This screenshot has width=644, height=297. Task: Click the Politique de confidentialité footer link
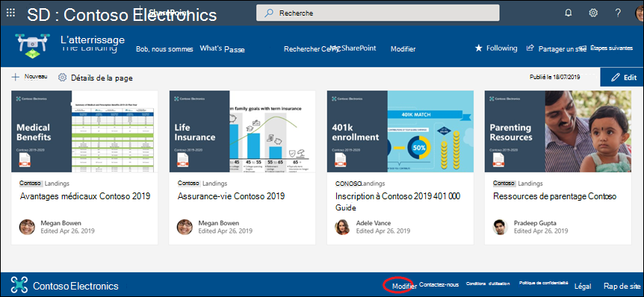543,283
